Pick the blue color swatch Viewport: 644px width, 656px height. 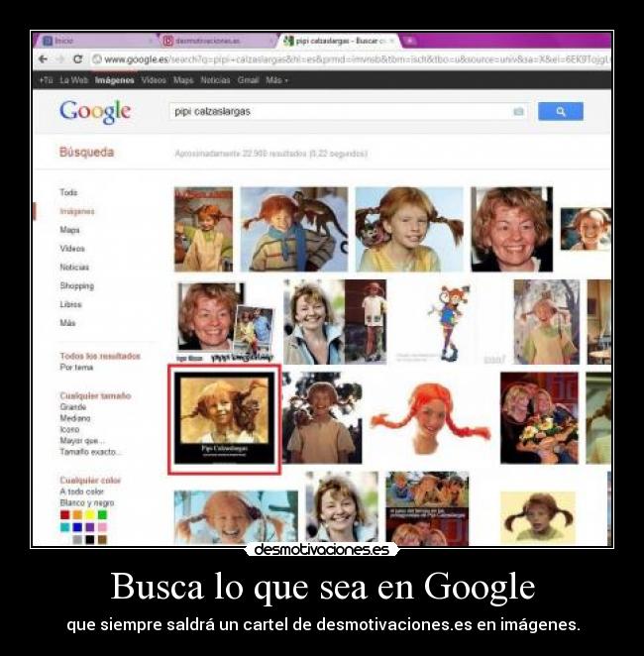(77, 527)
